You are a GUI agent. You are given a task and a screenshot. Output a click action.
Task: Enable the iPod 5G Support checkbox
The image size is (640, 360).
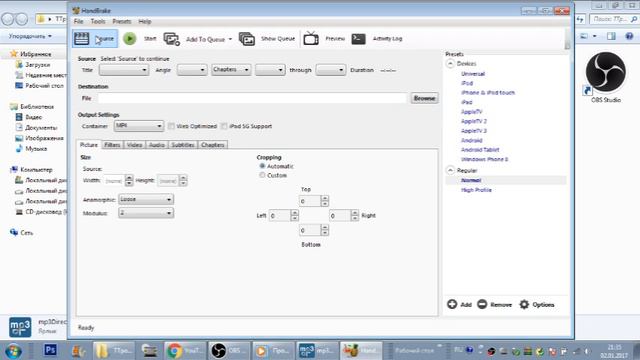(x=224, y=126)
